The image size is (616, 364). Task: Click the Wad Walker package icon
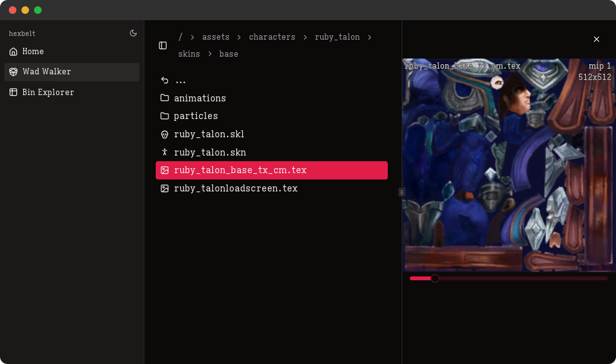(13, 72)
